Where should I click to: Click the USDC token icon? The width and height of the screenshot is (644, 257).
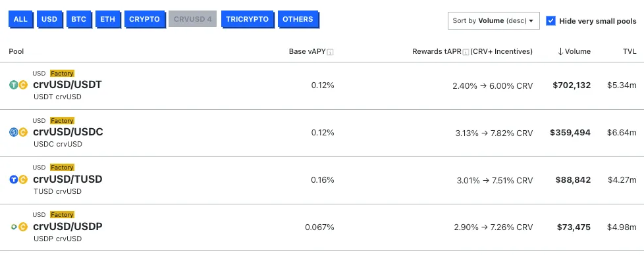[14, 132]
